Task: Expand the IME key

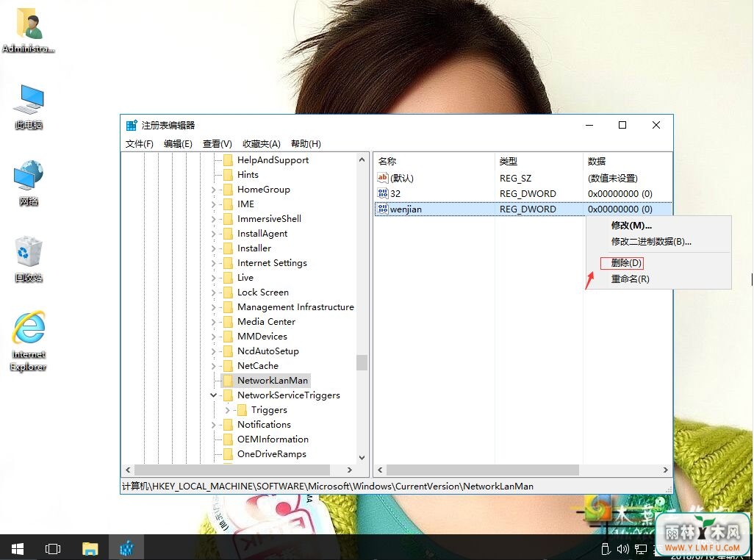Action: [x=214, y=204]
